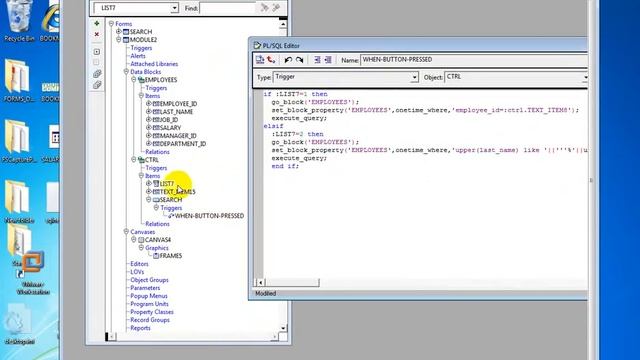Click the MODULE2 form module icon
640x360 pixels.
click(x=126, y=40)
